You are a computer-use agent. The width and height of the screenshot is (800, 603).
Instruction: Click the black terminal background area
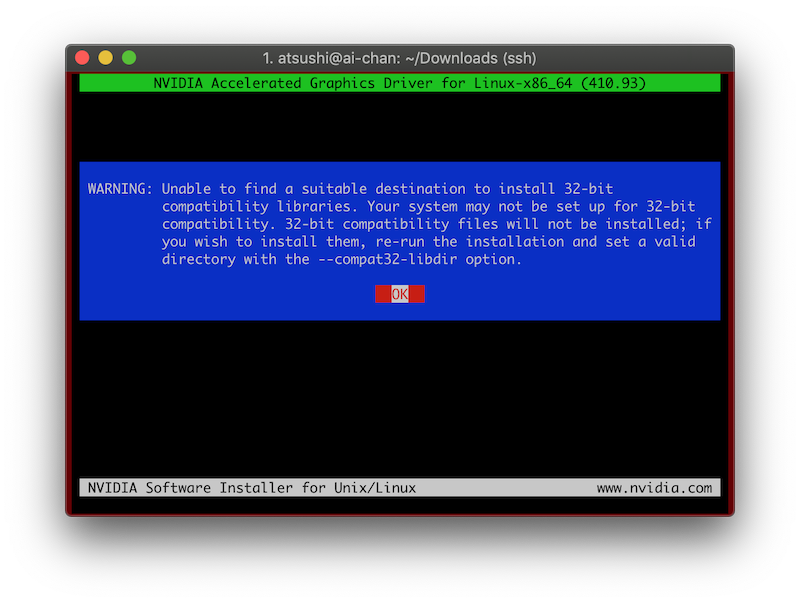tap(400, 400)
